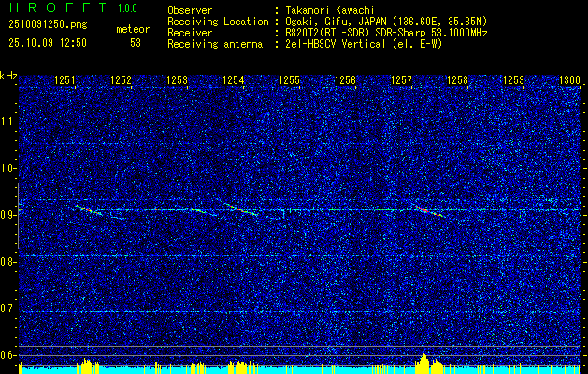Screen dimensions: 588x374
Task: Click the Receiving antenna 2el-HB9CV line
Action: pos(364,44)
